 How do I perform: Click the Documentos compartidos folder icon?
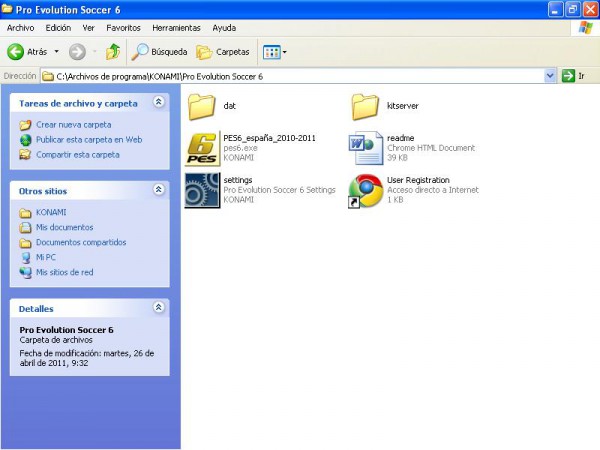(x=25, y=243)
